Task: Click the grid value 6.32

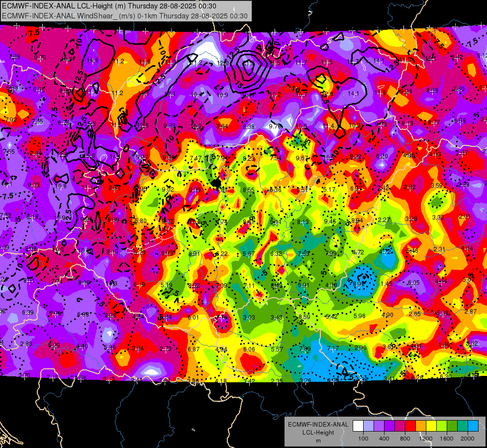Action: [x=276, y=254]
